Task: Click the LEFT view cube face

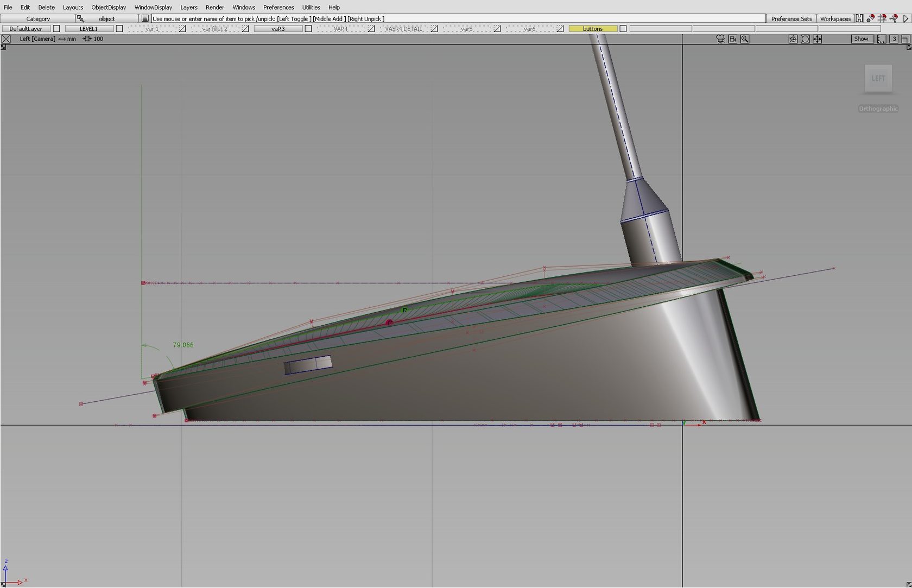Action: 878,79
